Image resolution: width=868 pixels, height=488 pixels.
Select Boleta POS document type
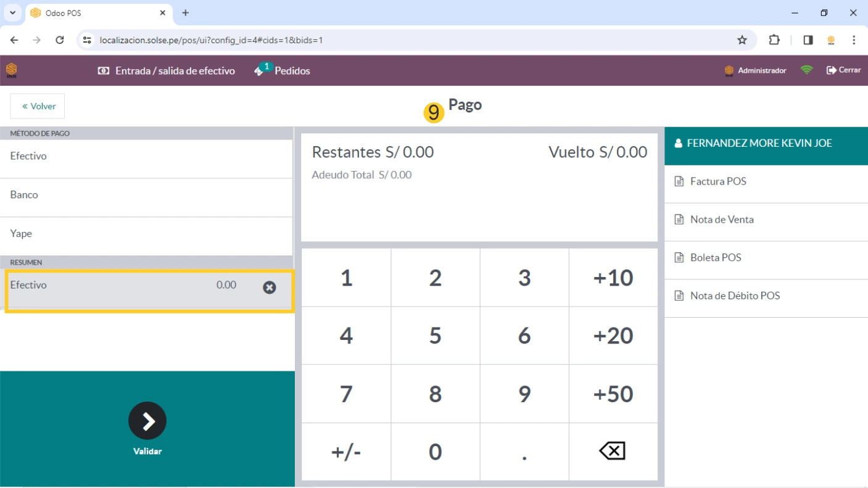[x=716, y=258]
